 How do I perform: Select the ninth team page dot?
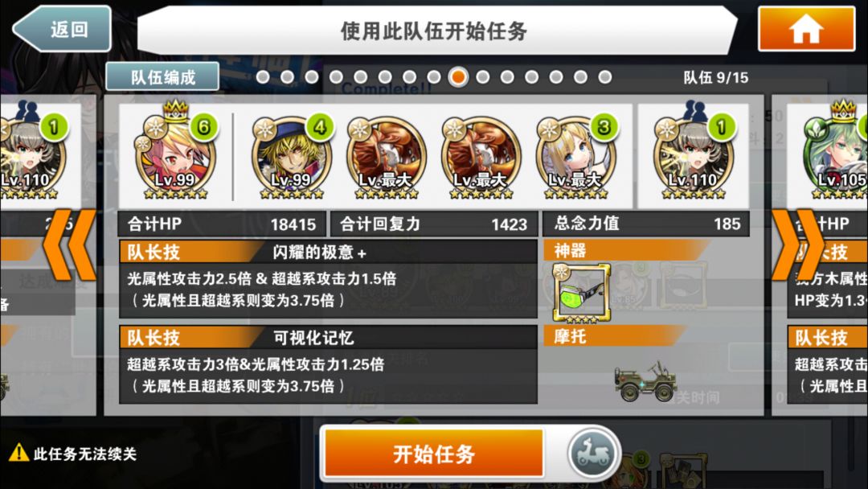click(x=458, y=77)
